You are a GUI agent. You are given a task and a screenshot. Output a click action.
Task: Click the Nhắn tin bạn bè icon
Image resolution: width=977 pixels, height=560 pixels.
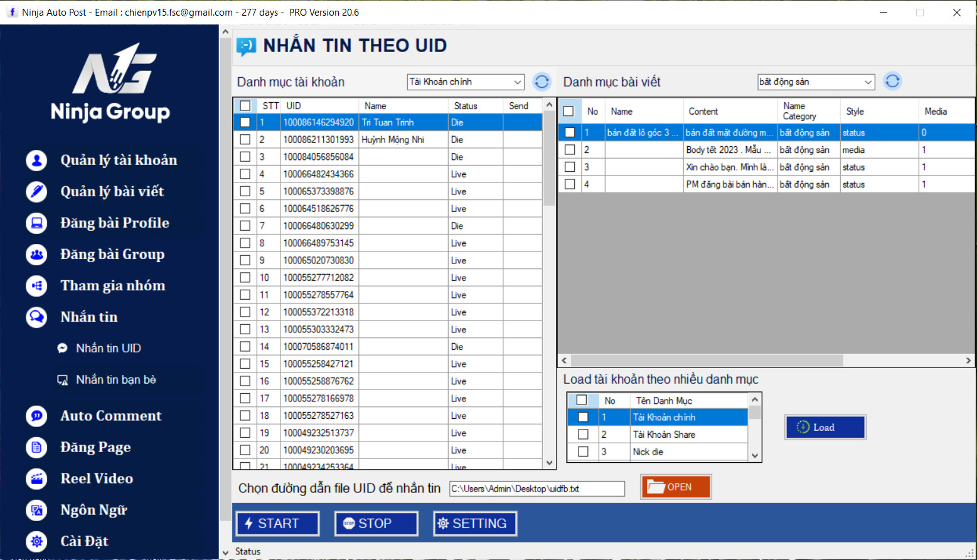click(x=62, y=379)
